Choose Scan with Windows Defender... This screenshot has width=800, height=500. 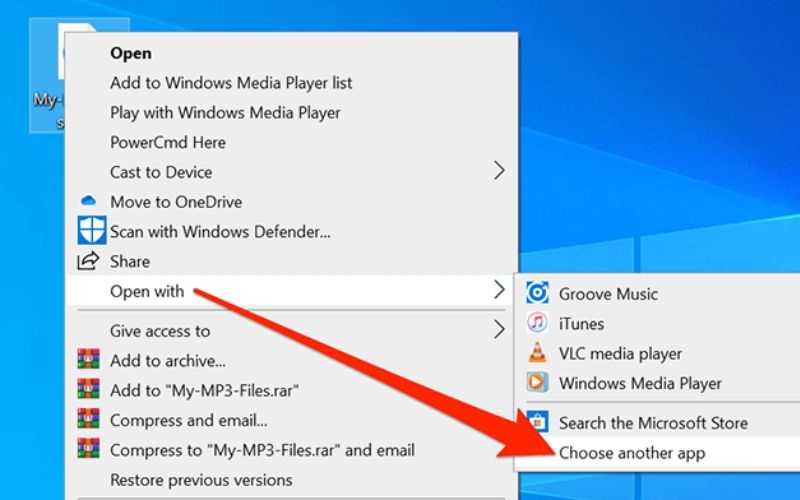pos(291,231)
